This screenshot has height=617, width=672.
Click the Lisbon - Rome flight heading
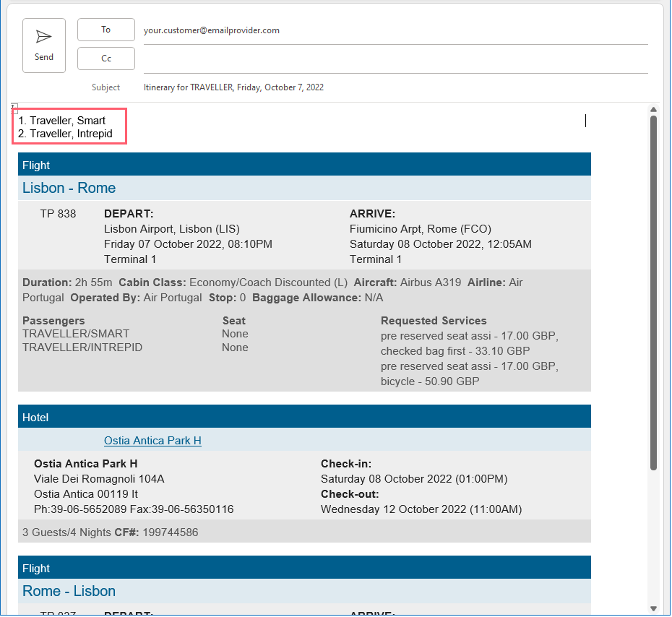tap(69, 188)
